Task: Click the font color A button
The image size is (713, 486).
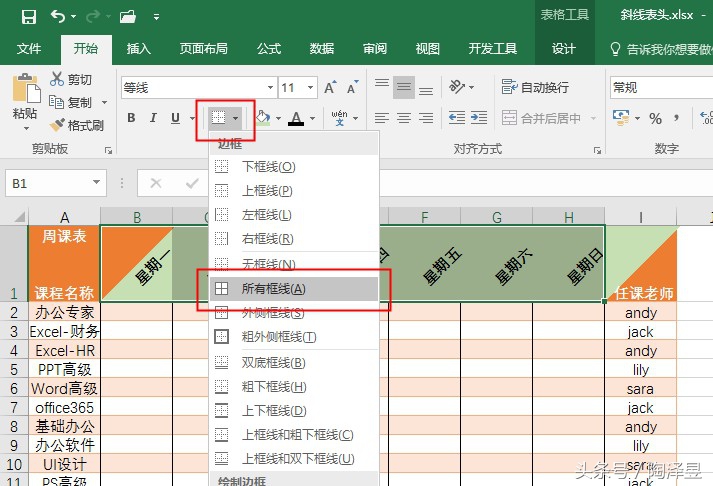Action: [x=296, y=118]
